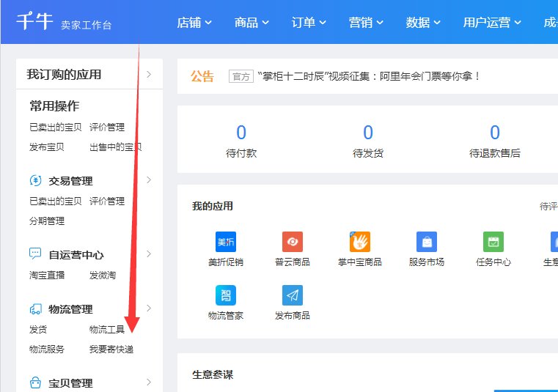
Task: Open 已卖出的宝贝 under 常用操作
Action: (x=56, y=127)
